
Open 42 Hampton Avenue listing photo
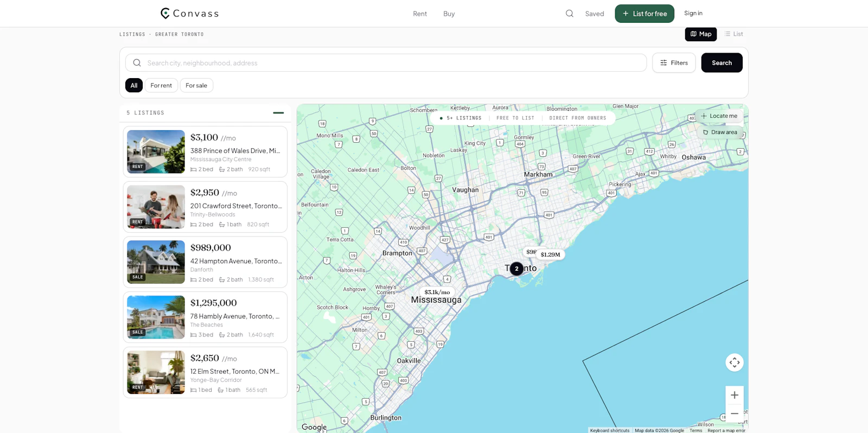coord(156,262)
